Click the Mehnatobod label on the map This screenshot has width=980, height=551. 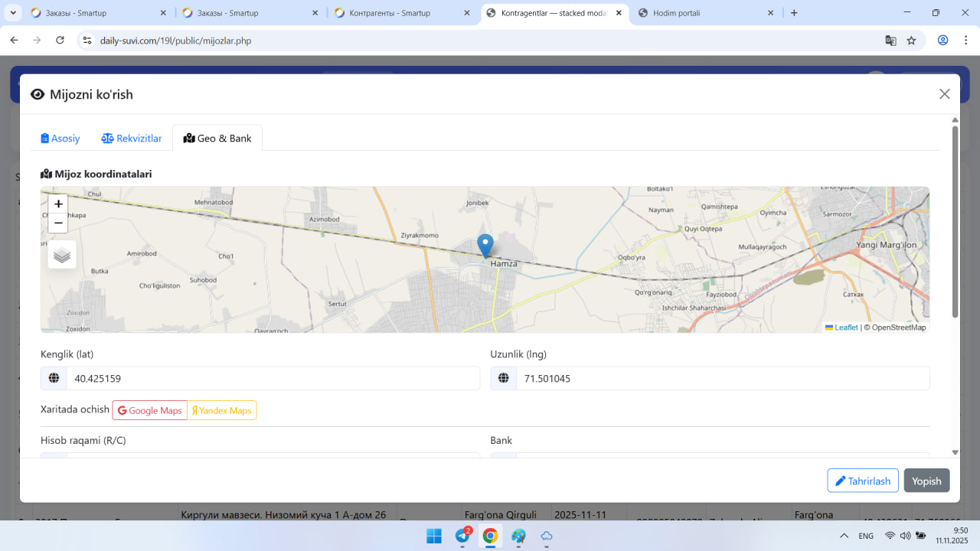(x=214, y=202)
